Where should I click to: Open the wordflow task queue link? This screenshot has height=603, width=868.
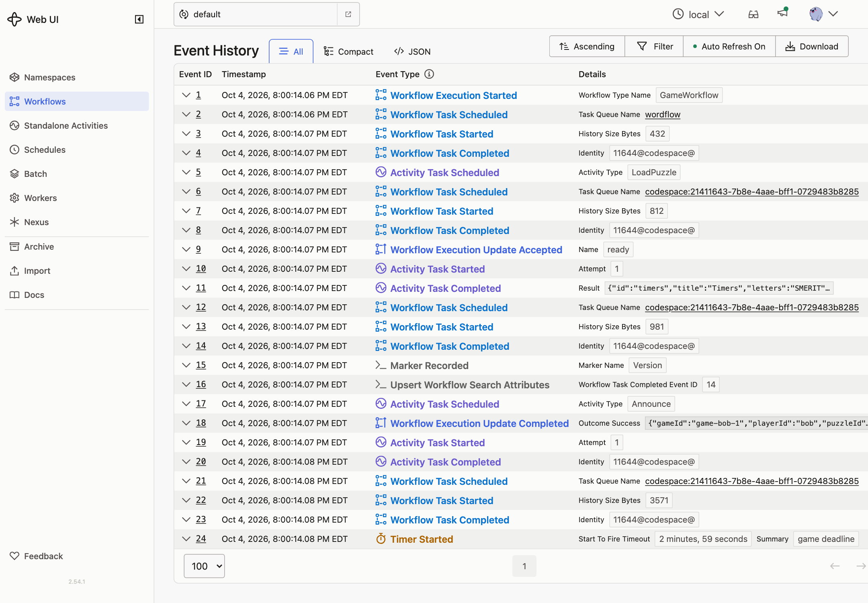(x=663, y=115)
